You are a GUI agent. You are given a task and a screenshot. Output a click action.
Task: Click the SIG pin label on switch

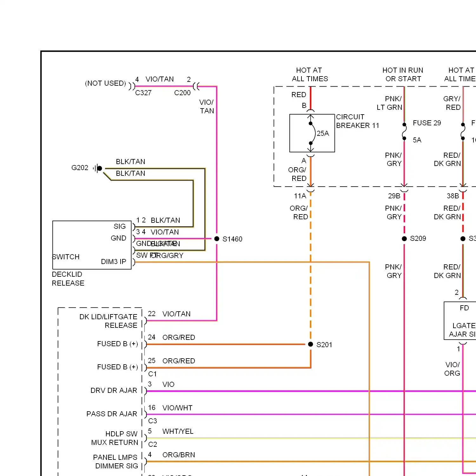click(120, 226)
